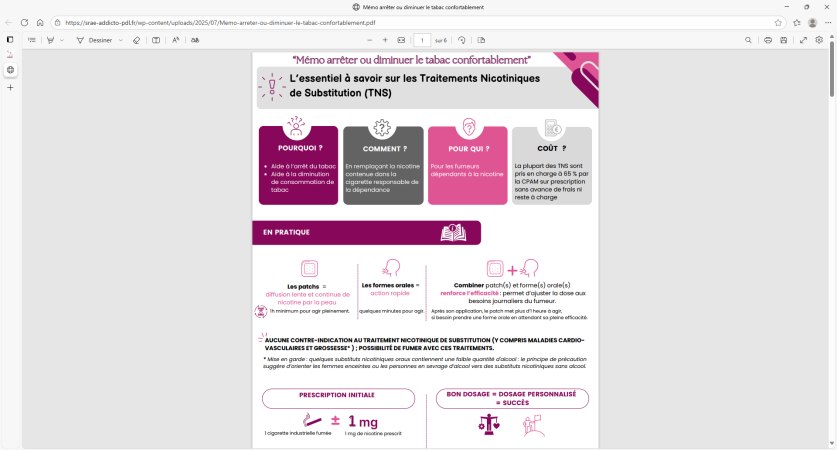
Task: Click the 'Les patchs' text
Action: click(303, 287)
